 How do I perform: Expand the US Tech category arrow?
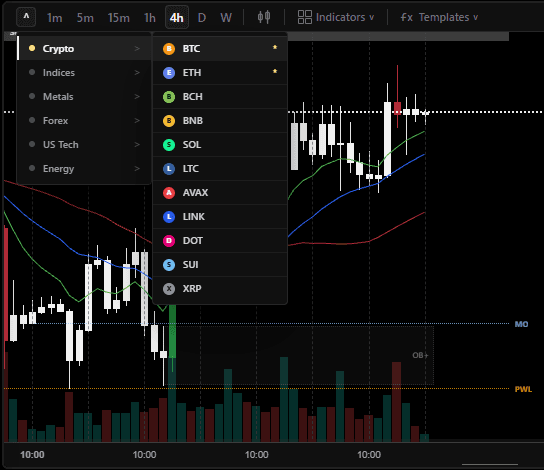pyautogui.click(x=137, y=144)
